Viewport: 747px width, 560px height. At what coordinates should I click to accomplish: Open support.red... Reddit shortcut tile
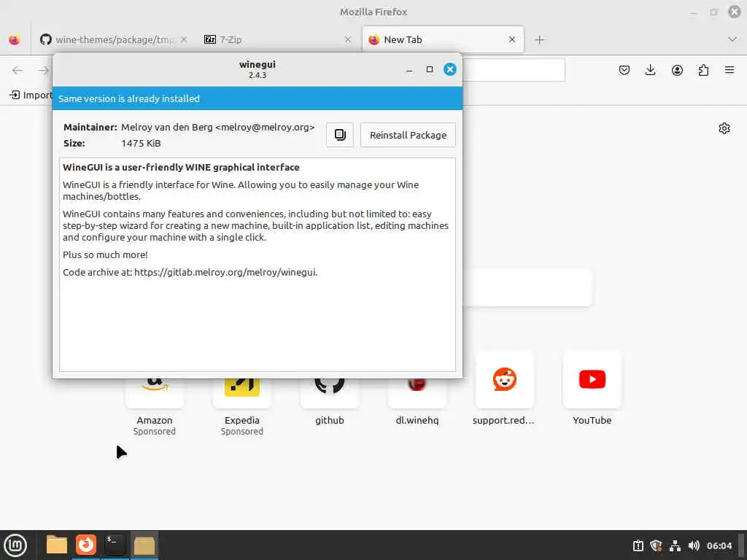tap(505, 388)
